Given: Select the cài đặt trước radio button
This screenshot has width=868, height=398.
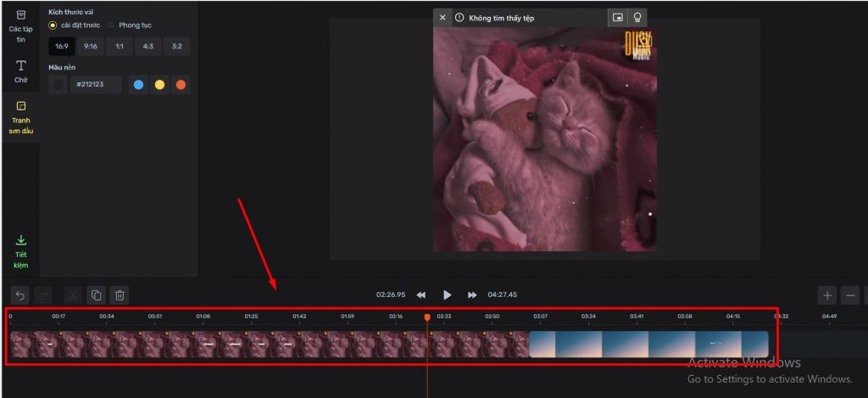Looking at the screenshot, I should [53, 25].
